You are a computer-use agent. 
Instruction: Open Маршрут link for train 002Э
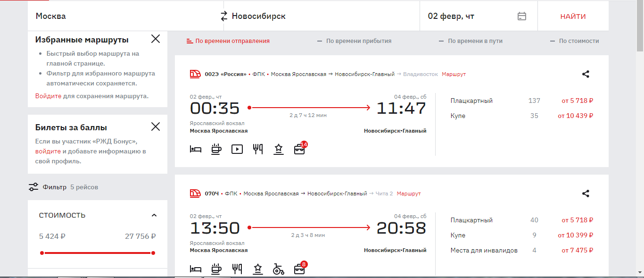pos(454,74)
